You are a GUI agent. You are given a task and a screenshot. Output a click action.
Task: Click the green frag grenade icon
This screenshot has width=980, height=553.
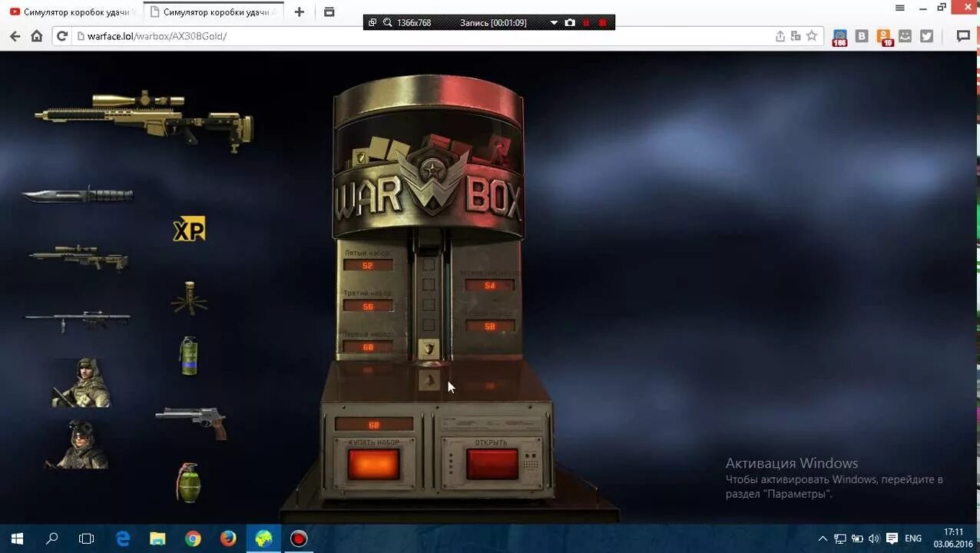188,482
